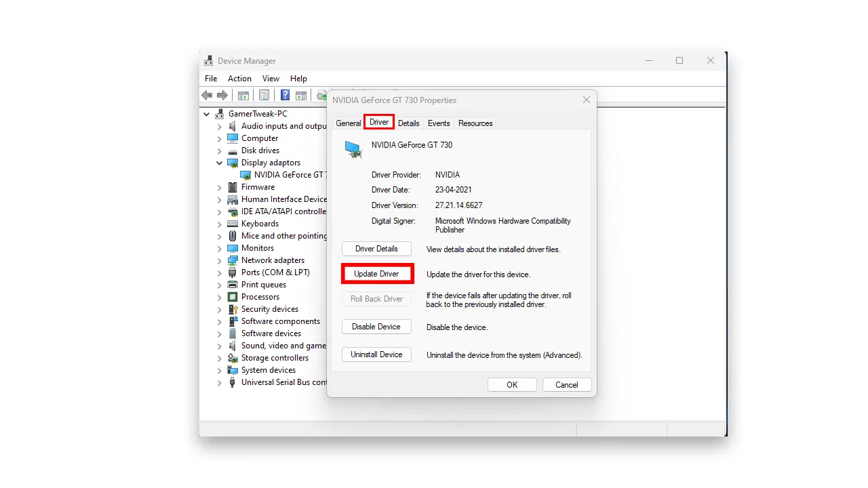The image size is (868, 488).
Task: Confirm the dialog with OK
Action: click(512, 385)
